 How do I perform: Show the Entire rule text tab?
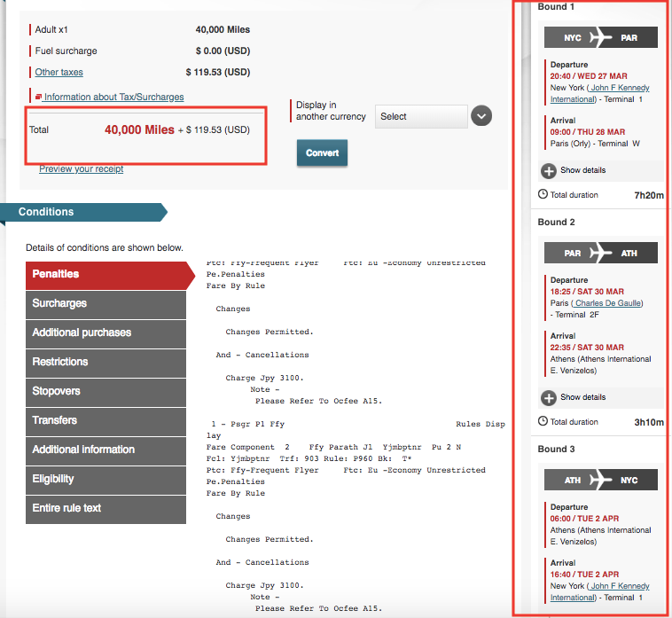click(105, 508)
